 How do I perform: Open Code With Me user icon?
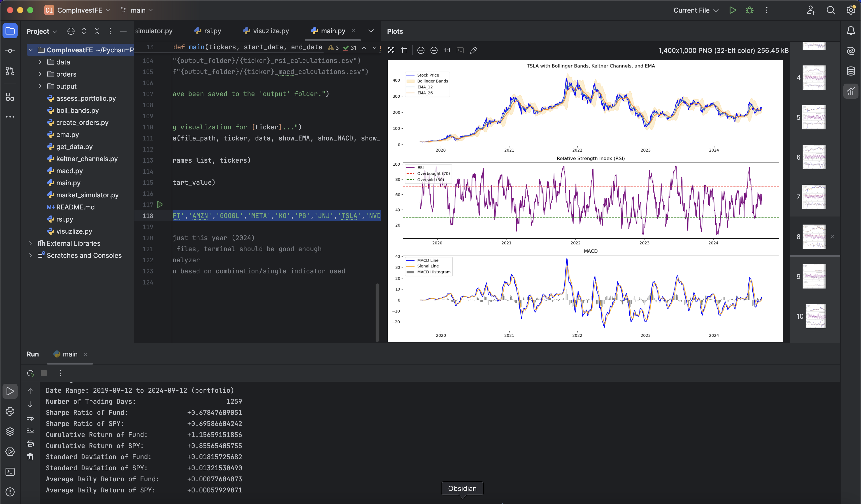click(811, 10)
